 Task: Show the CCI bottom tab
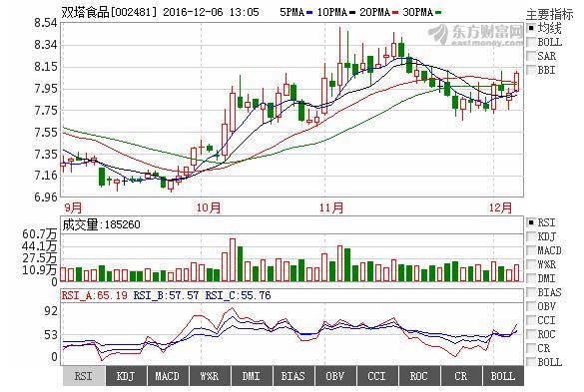click(377, 376)
